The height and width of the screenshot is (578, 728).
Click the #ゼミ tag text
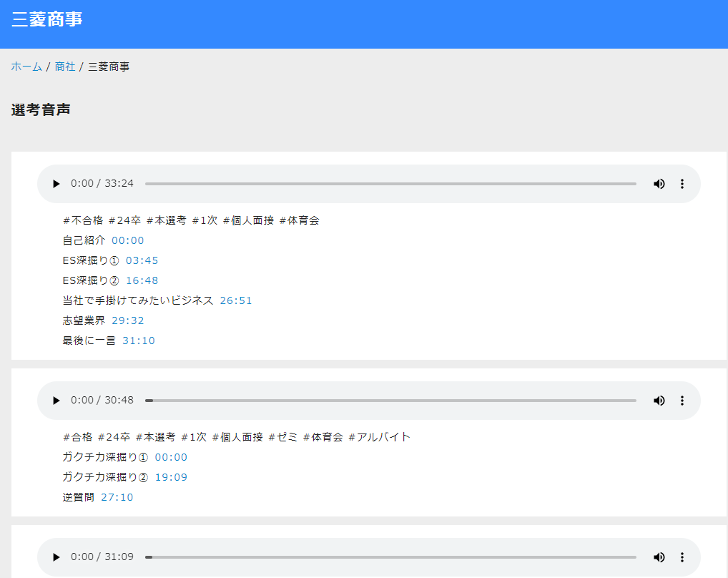click(x=282, y=437)
